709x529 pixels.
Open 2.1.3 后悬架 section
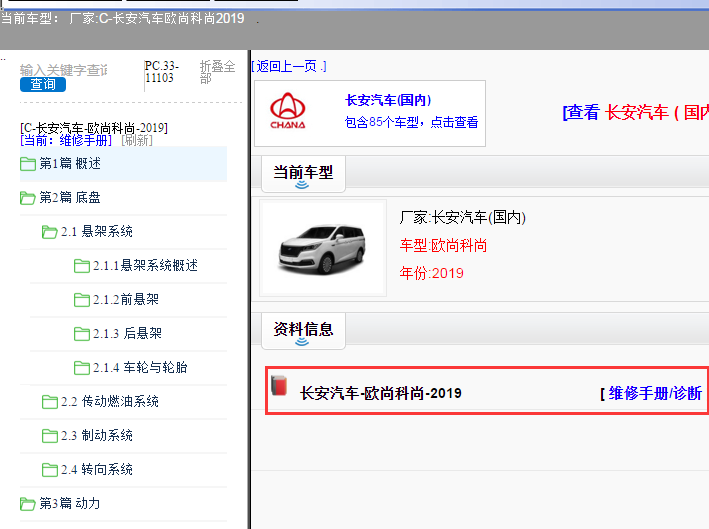pyautogui.click(x=128, y=333)
